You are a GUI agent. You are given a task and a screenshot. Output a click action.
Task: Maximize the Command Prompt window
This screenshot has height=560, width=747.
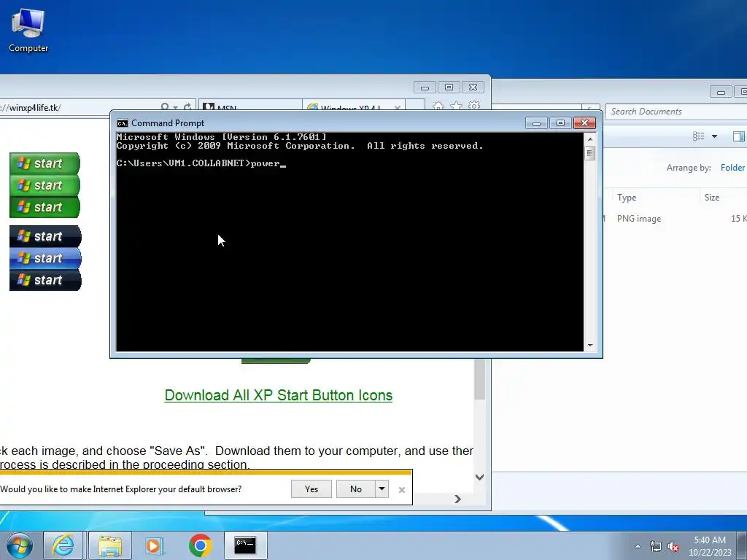pyautogui.click(x=560, y=123)
